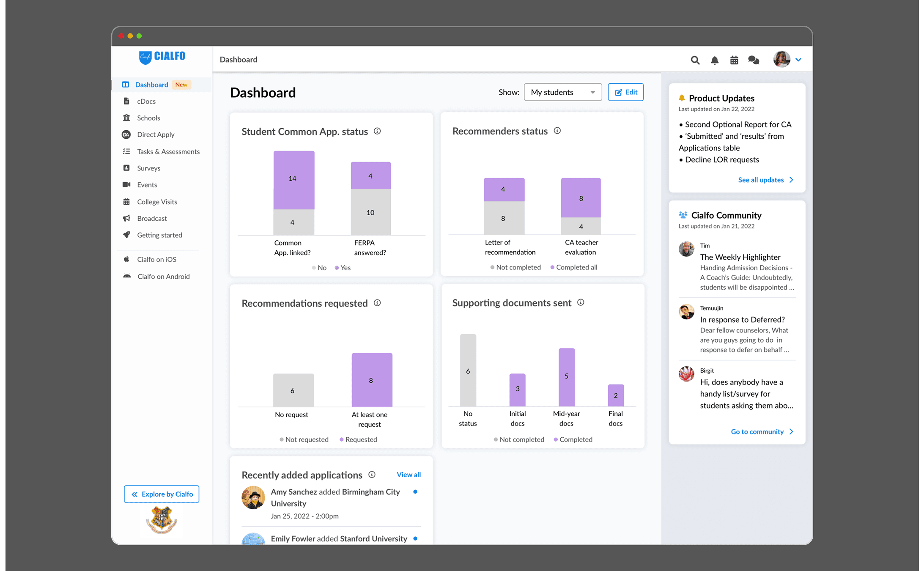
Task: Toggle 'Not requested' legend item
Action: 304,439
